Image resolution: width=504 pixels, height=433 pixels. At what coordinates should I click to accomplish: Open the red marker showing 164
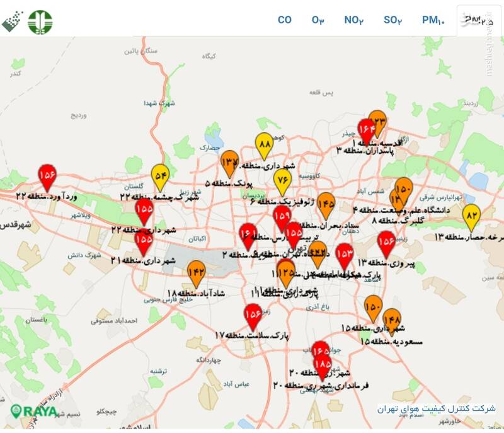click(x=367, y=130)
